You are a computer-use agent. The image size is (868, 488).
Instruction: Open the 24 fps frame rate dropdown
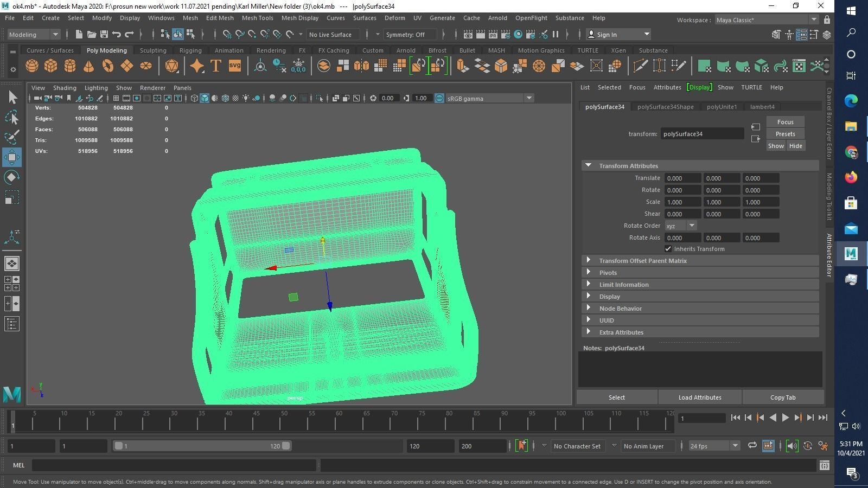click(x=714, y=446)
